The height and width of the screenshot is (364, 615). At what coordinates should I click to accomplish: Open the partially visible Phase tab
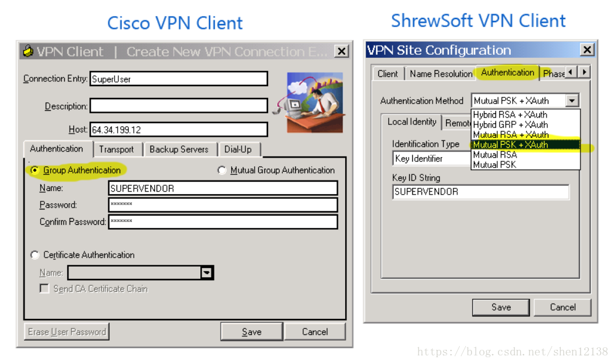[553, 74]
